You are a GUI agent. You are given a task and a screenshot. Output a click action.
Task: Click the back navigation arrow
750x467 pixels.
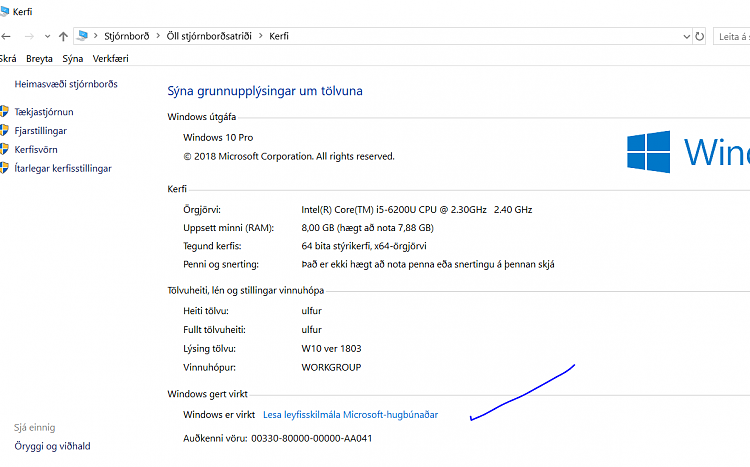pyautogui.click(x=6, y=36)
